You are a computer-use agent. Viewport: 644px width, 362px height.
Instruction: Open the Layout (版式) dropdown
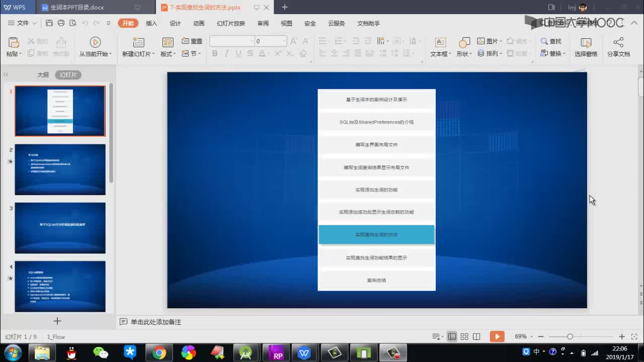tap(168, 54)
